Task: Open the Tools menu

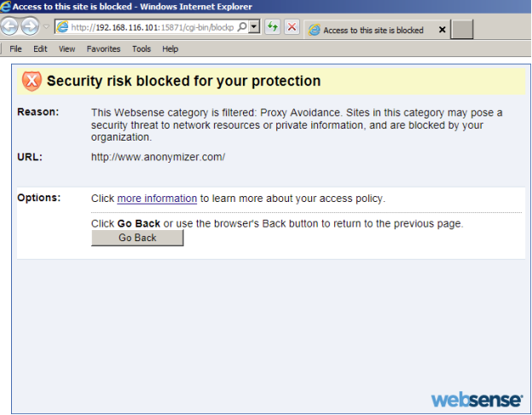Action: [142, 49]
